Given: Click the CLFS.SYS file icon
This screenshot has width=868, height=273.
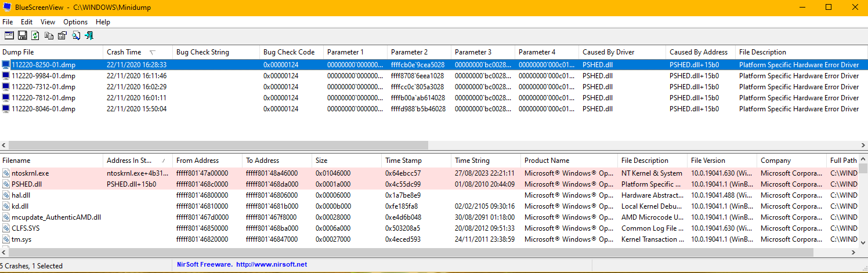Looking at the screenshot, I should point(6,228).
